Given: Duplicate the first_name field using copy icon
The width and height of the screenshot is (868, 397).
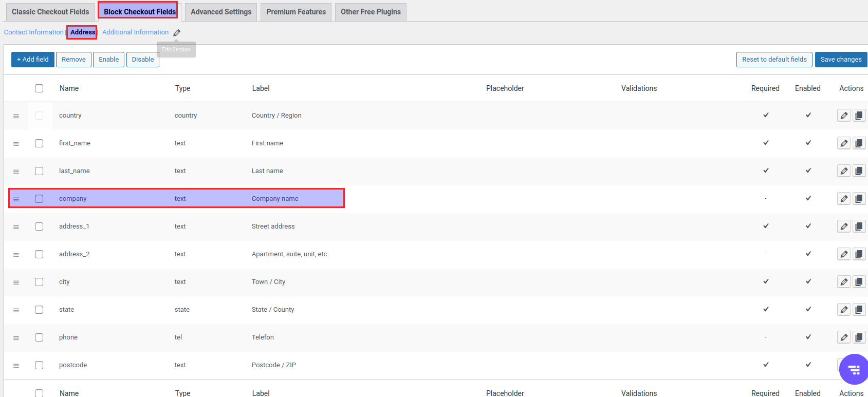Looking at the screenshot, I should (859, 143).
